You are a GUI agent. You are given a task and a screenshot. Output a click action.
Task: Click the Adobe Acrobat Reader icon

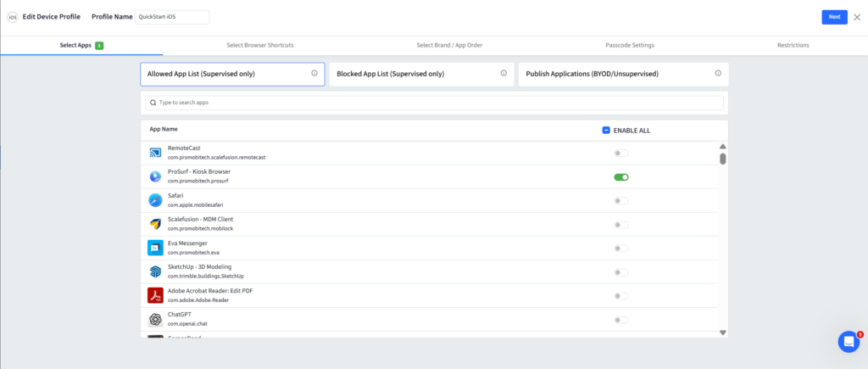click(x=155, y=295)
